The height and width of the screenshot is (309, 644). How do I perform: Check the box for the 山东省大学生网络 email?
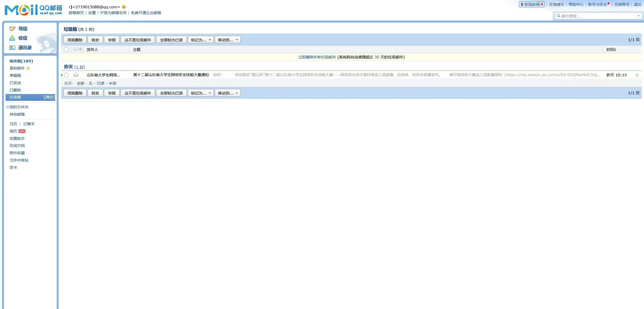[x=66, y=75]
